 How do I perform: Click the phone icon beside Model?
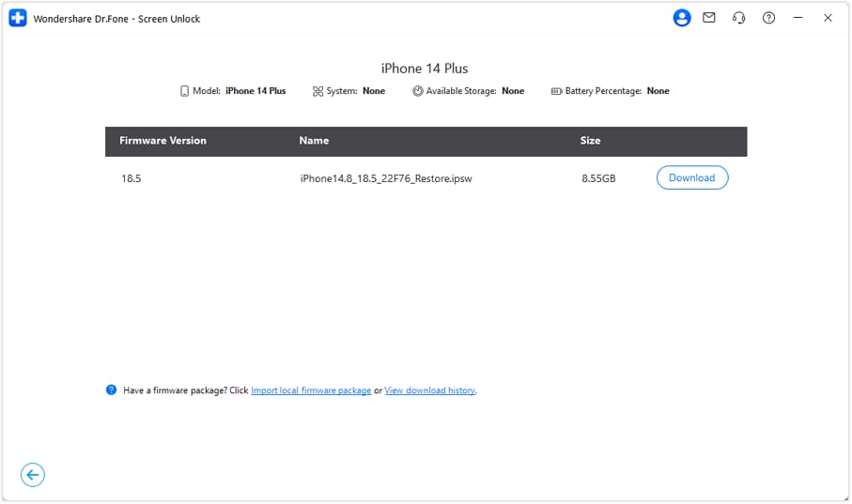coord(185,91)
